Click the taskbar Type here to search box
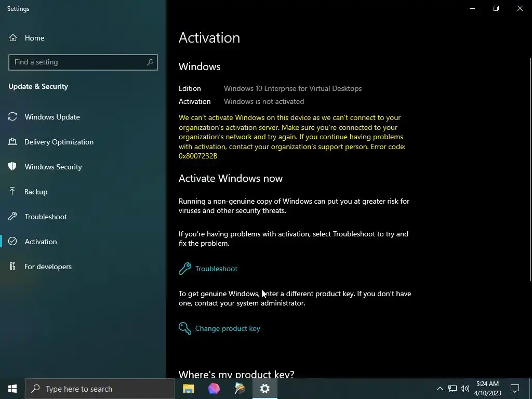Image resolution: width=532 pixels, height=399 pixels. coord(100,389)
